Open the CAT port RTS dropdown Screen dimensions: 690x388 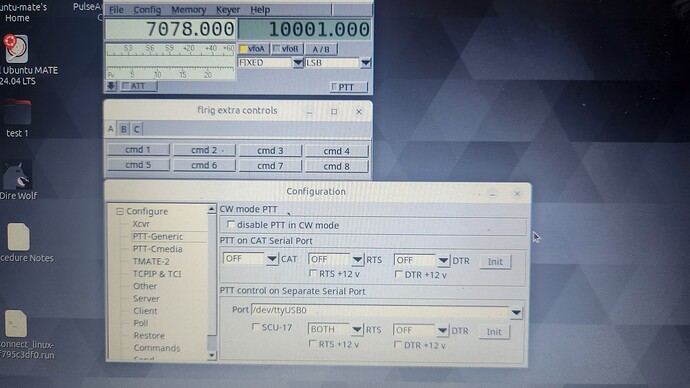point(357,260)
